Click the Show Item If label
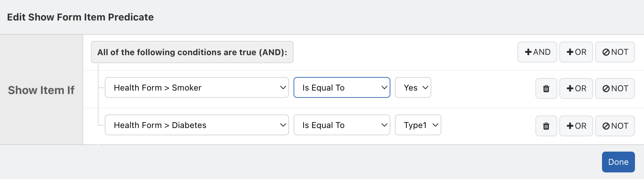 pyautogui.click(x=41, y=90)
